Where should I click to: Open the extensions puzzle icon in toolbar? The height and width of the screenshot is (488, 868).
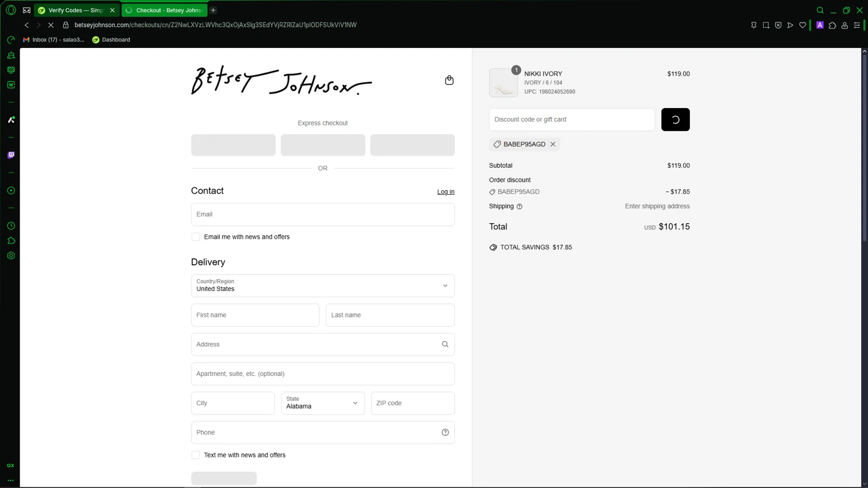pos(833,25)
